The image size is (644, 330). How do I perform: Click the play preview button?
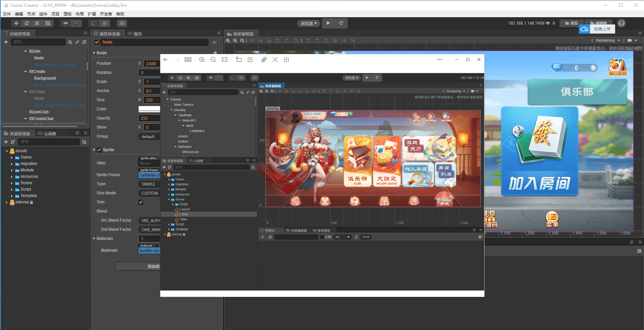pos(328,23)
